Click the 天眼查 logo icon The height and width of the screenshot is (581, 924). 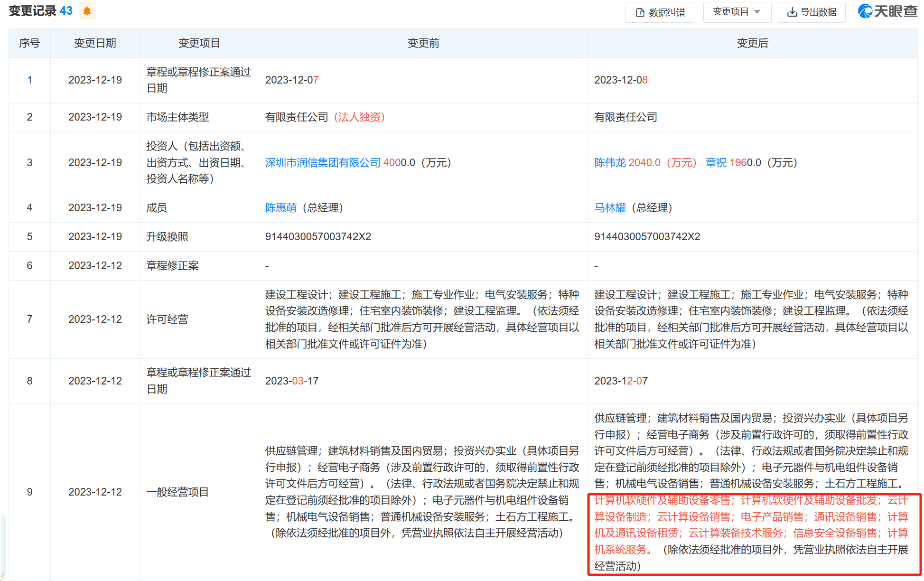(x=865, y=11)
